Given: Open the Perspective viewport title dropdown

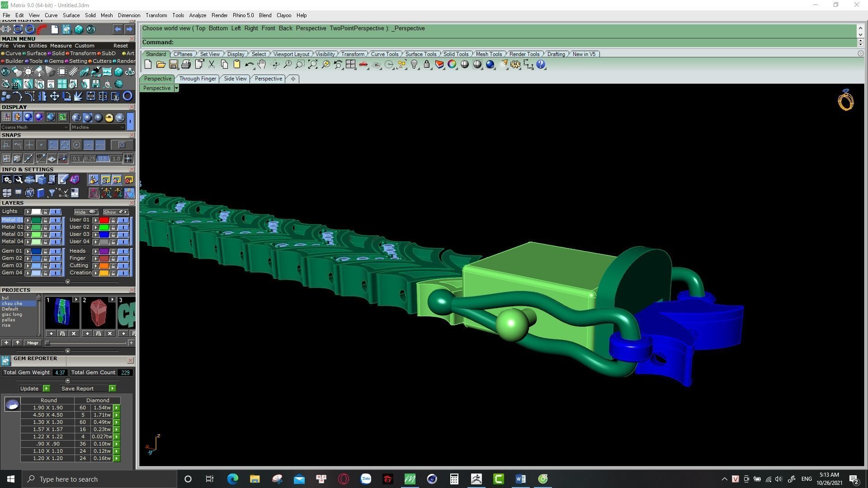Looking at the screenshot, I should click(176, 88).
